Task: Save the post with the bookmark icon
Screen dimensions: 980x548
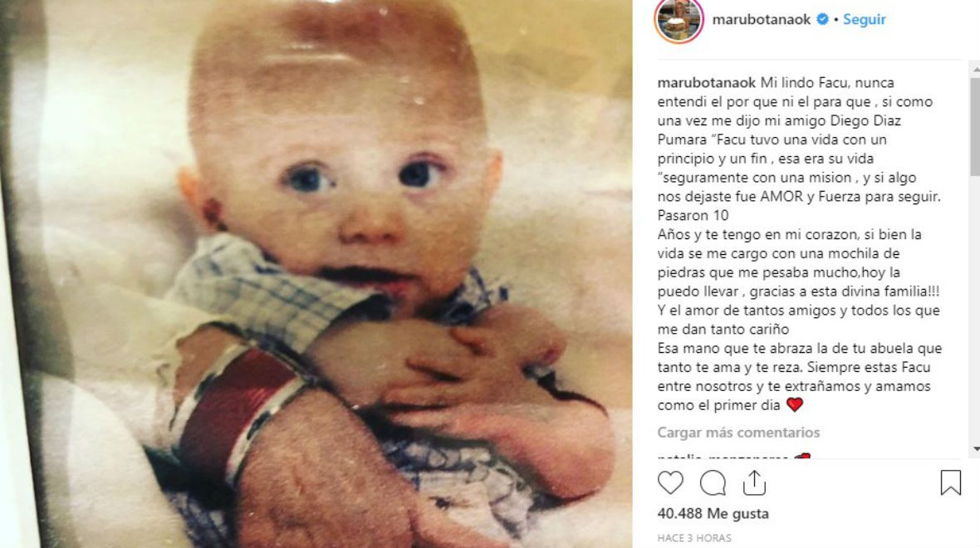Action: pos(951,483)
